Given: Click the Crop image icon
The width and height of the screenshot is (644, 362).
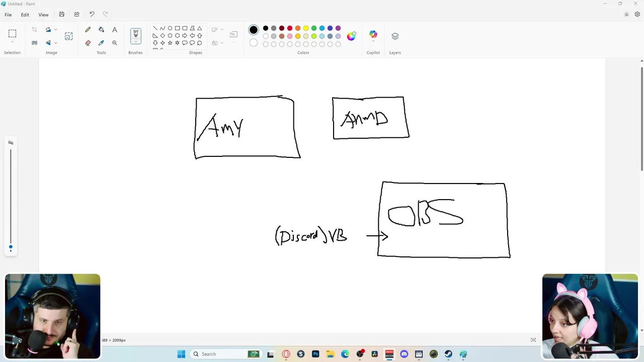Looking at the screenshot, I should pyautogui.click(x=34, y=30).
